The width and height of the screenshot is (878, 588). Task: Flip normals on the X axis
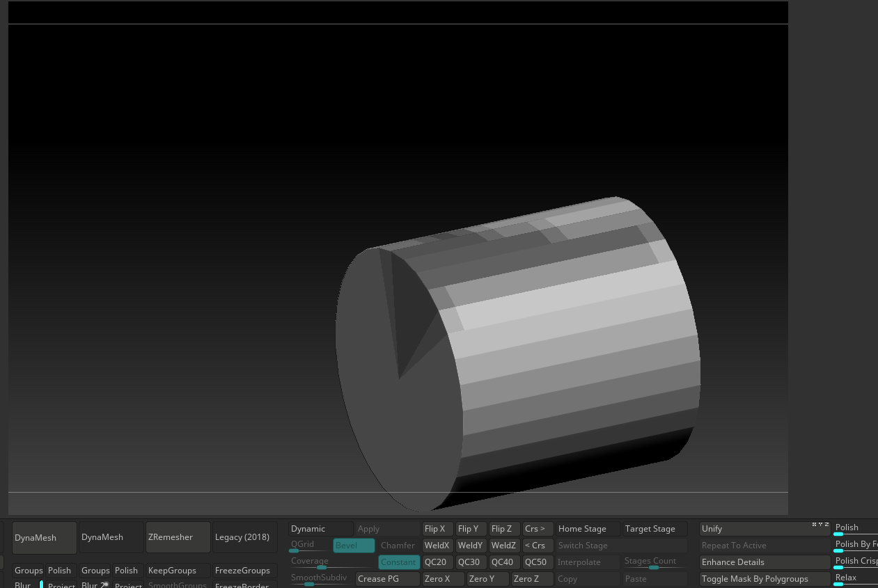click(437, 528)
